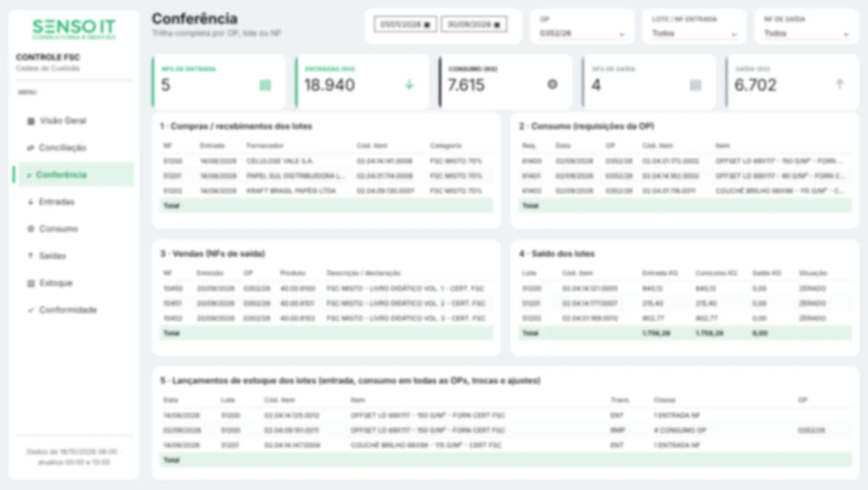Open the Lote / NF Entrada dropdown
This screenshot has height=490, width=868.
[694, 34]
